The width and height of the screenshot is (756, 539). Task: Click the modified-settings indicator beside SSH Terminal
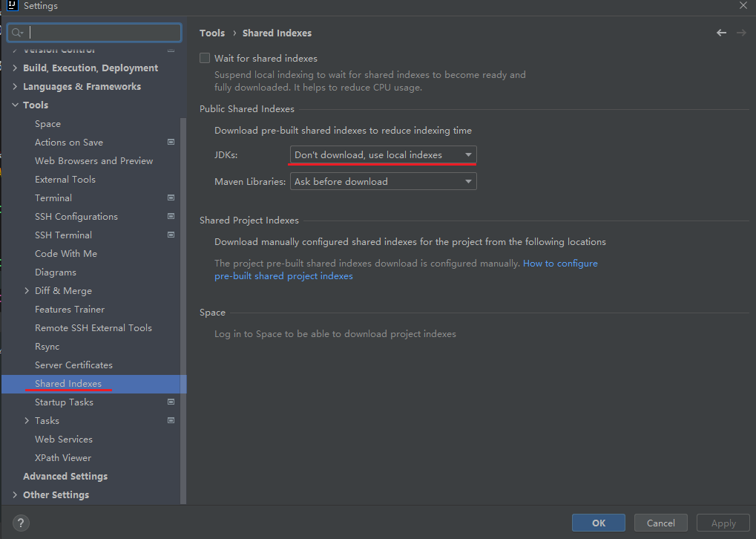pos(171,235)
